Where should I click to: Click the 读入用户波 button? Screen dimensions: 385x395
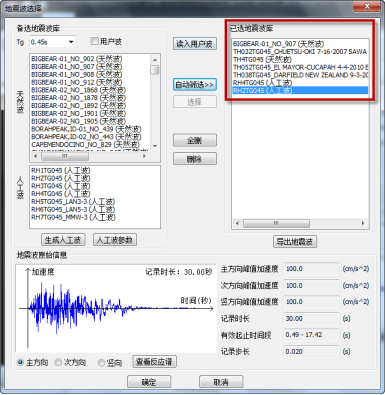[x=195, y=44]
